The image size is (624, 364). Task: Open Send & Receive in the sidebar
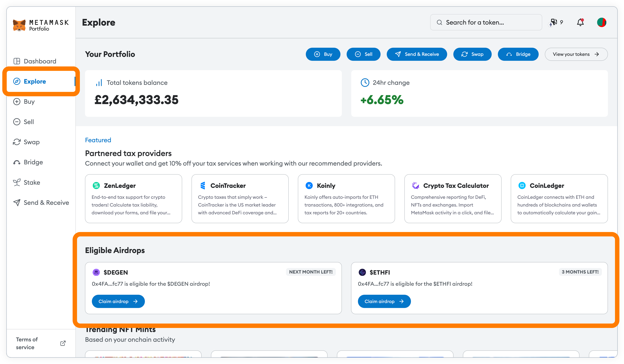(x=41, y=202)
